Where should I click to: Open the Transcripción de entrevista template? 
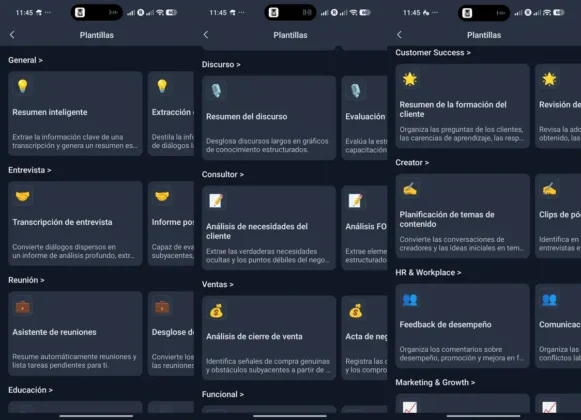coord(75,224)
